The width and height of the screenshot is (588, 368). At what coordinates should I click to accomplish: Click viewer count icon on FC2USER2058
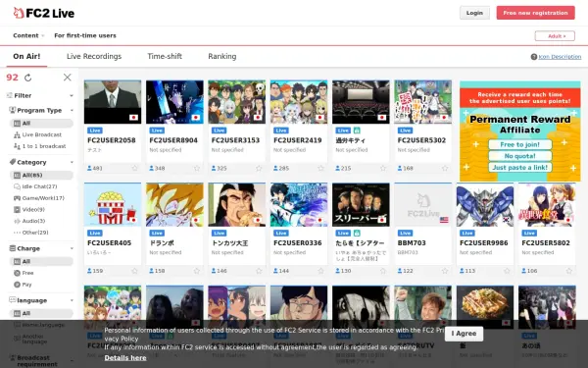pyautogui.click(x=89, y=168)
